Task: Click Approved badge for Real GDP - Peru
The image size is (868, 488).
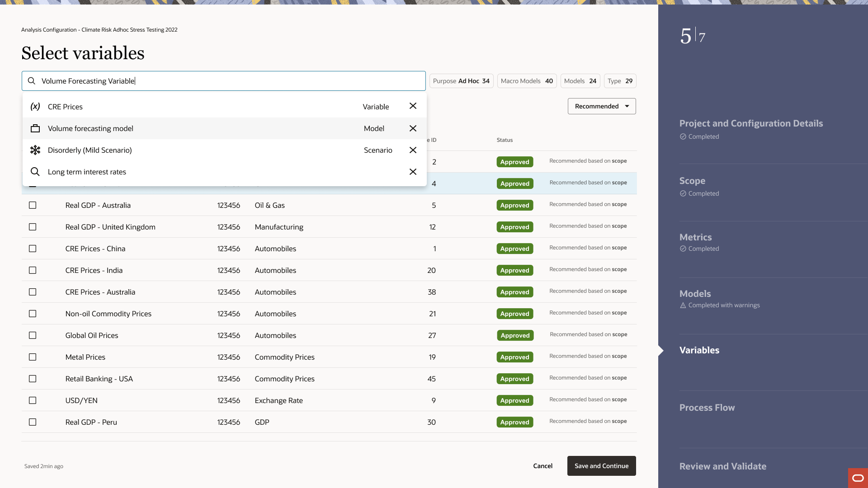Action: click(x=514, y=422)
